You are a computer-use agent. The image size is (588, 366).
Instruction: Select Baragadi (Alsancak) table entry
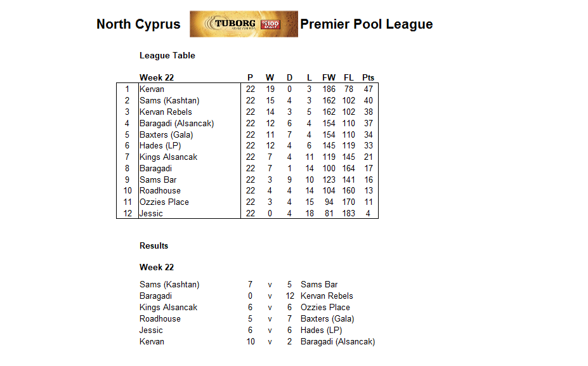pos(176,124)
